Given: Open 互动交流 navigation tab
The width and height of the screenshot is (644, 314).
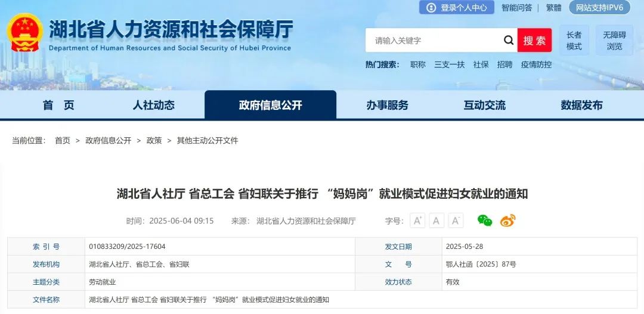Looking at the screenshot, I should (x=485, y=105).
